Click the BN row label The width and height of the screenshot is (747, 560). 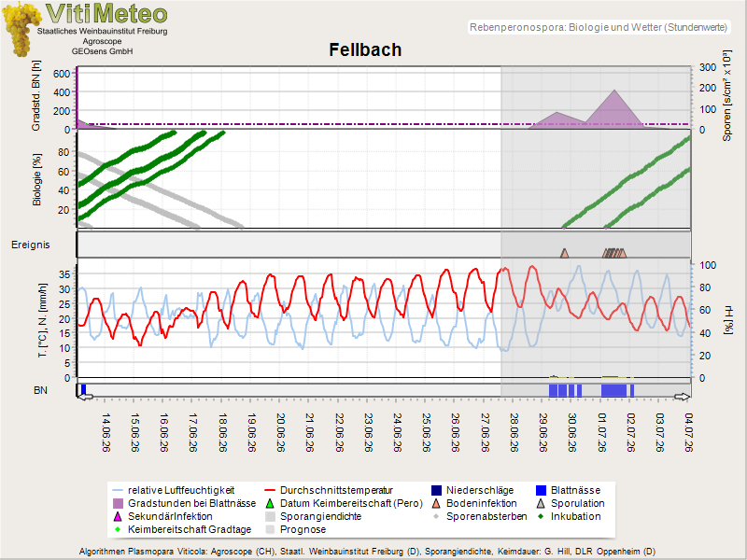tap(40, 390)
